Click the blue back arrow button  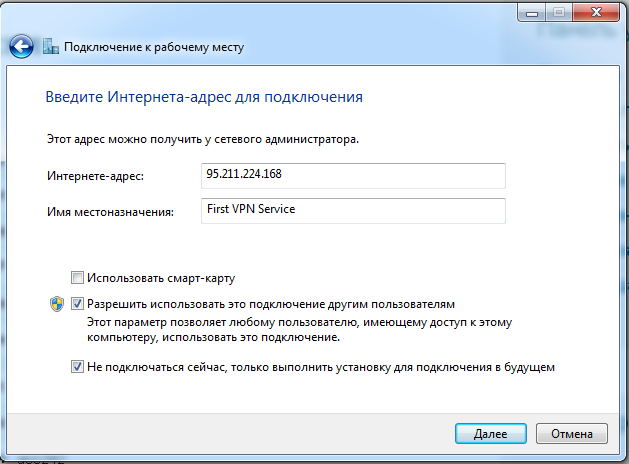point(21,47)
